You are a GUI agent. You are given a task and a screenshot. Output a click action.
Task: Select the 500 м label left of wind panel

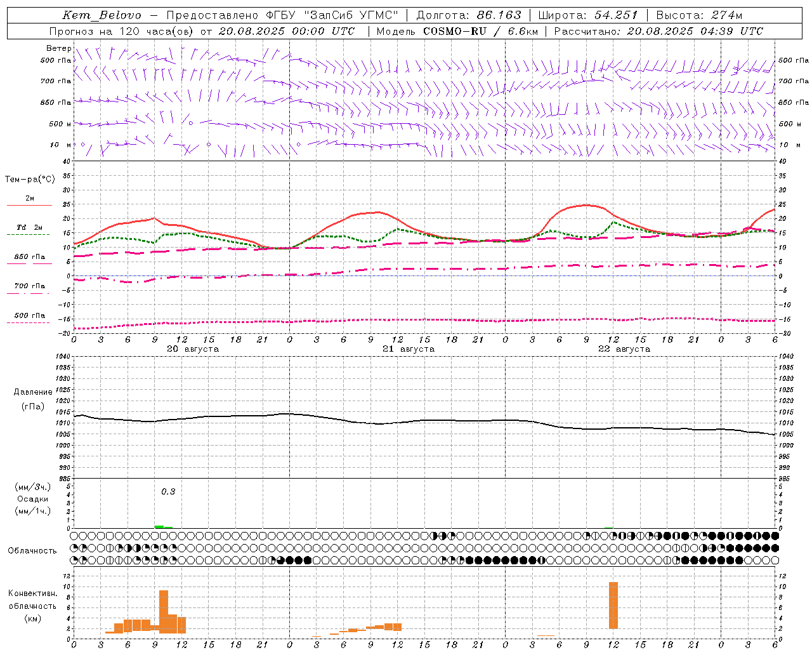click(60, 124)
